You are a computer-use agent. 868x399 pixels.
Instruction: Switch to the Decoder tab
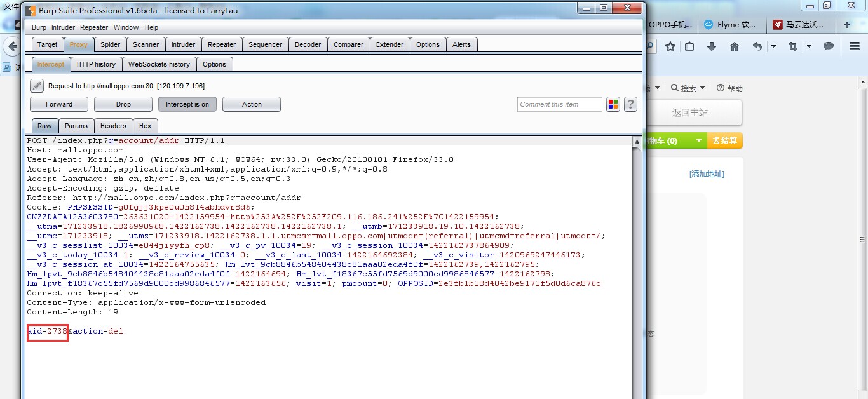pyautogui.click(x=308, y=44)
